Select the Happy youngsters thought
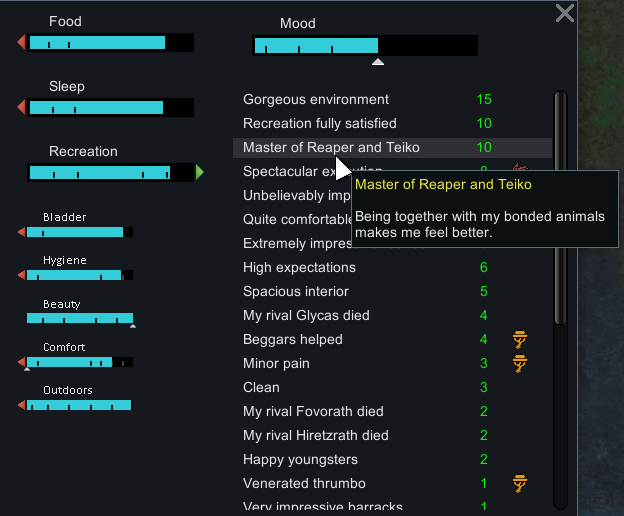The width and height of the screenshot is (624, 516). [x=300, y=459]
